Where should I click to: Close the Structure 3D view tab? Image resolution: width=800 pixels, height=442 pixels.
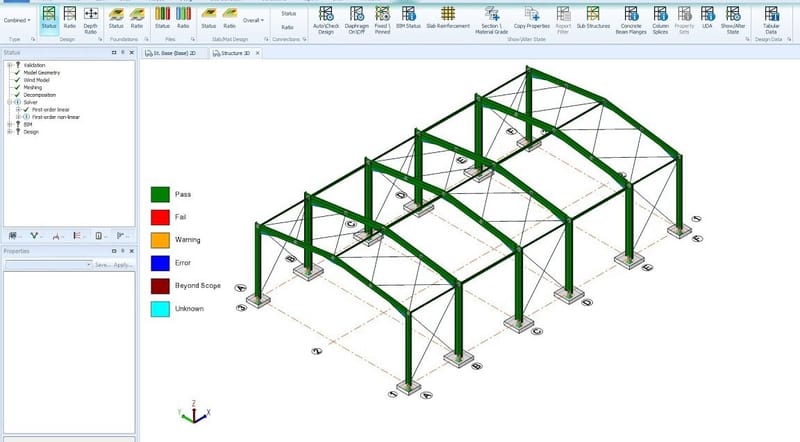point(258,53)
